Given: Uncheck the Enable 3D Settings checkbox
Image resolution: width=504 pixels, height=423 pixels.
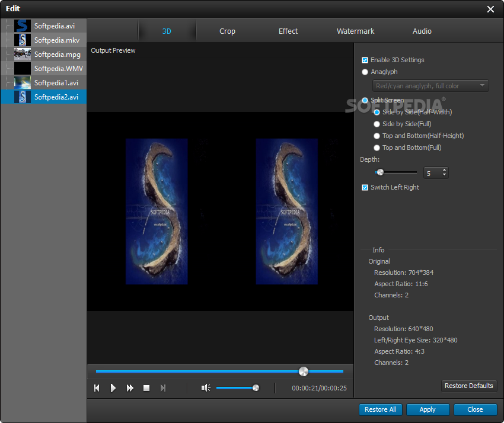Looking at the screenshot, I should point(365,60).
